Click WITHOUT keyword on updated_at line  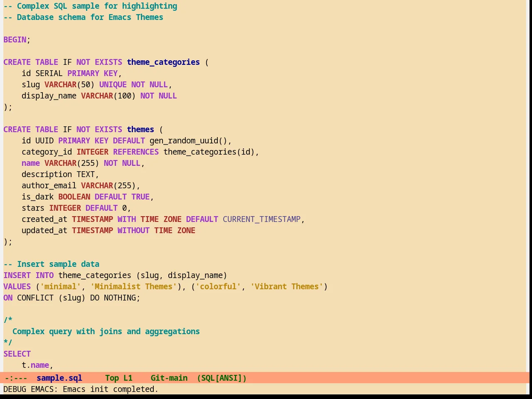coord(133,230)
